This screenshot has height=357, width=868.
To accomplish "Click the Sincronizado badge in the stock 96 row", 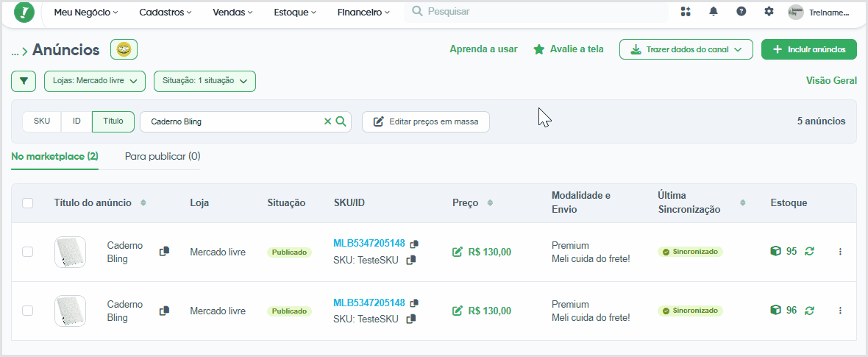I will pos(690,311).
